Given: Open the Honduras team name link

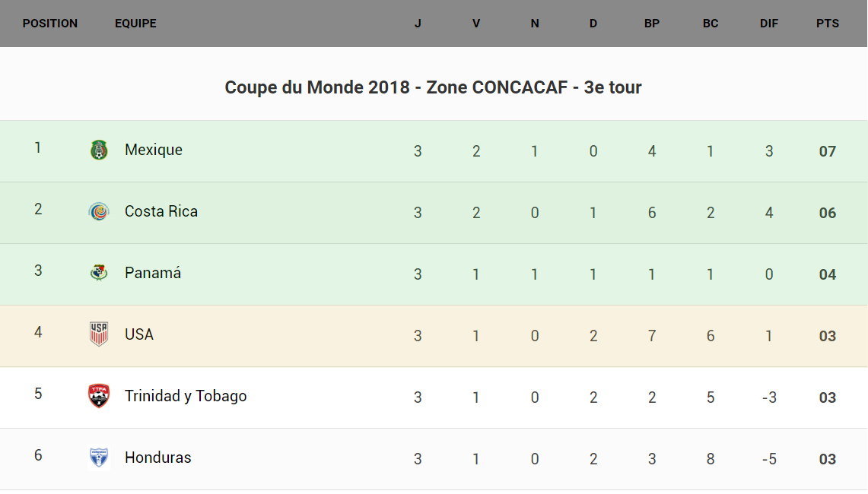Looking at the screenshot, I should pos(158,458).
